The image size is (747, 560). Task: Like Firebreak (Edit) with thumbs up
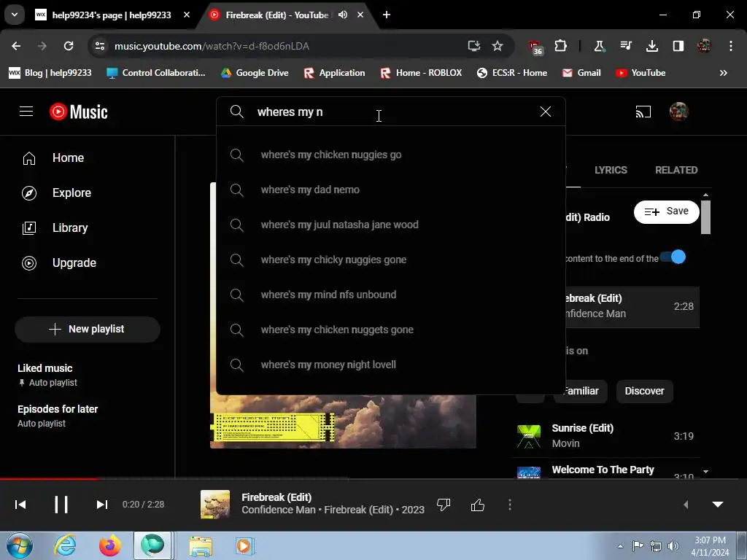tap(477, 505)
